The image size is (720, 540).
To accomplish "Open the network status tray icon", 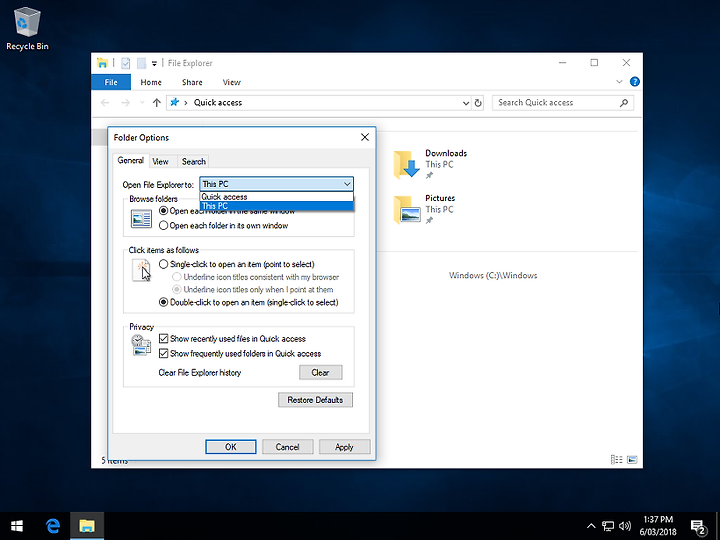I will [608, 526].
